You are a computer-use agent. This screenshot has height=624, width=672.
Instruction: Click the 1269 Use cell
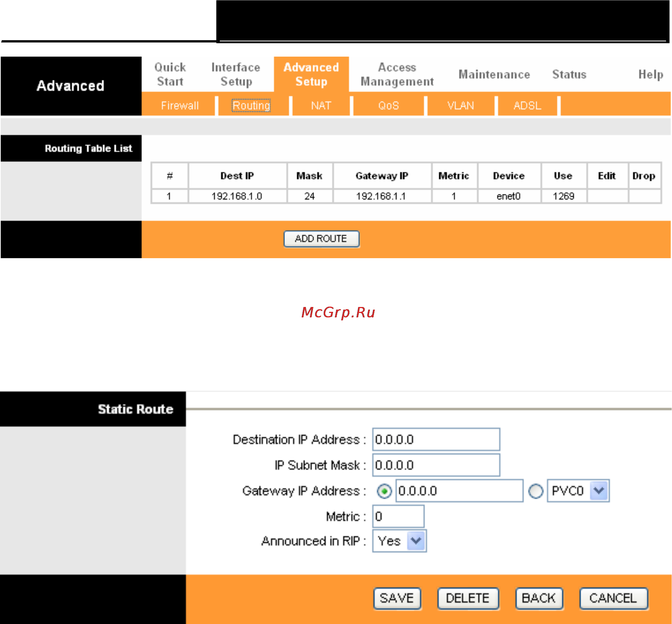pos(564,196)
